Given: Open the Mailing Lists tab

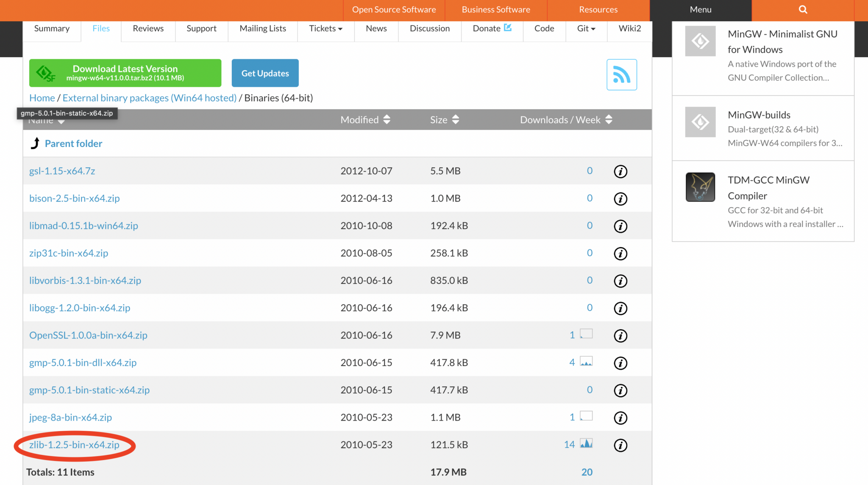Looking at the screenshot, I should pos(263,28).
